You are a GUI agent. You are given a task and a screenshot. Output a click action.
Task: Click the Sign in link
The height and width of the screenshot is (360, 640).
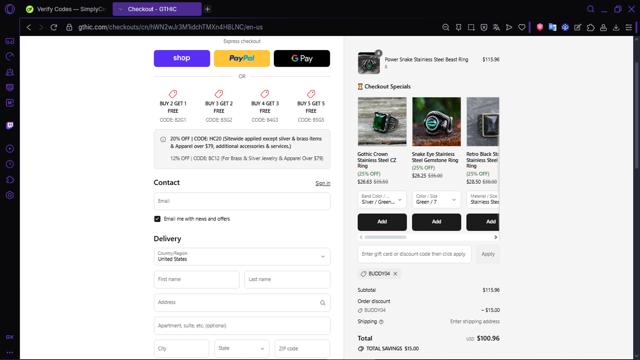point(322,183)
